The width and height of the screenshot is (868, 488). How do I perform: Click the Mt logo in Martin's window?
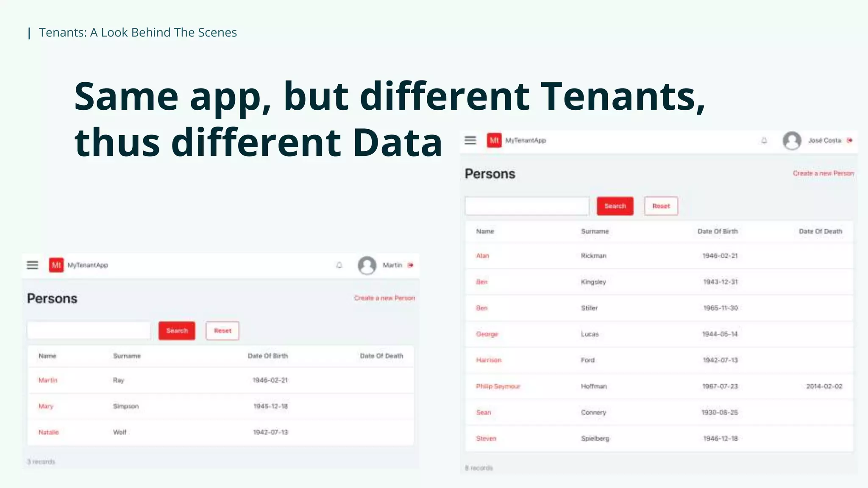coord(56,265)
